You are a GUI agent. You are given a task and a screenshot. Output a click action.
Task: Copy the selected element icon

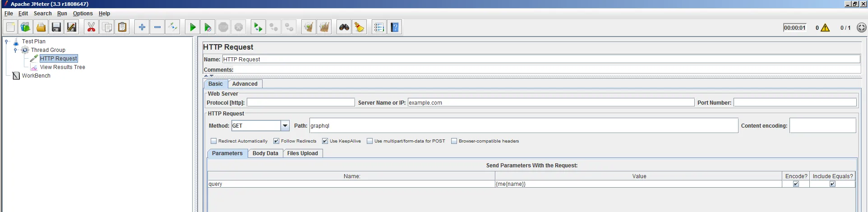(x=107, y=27)
